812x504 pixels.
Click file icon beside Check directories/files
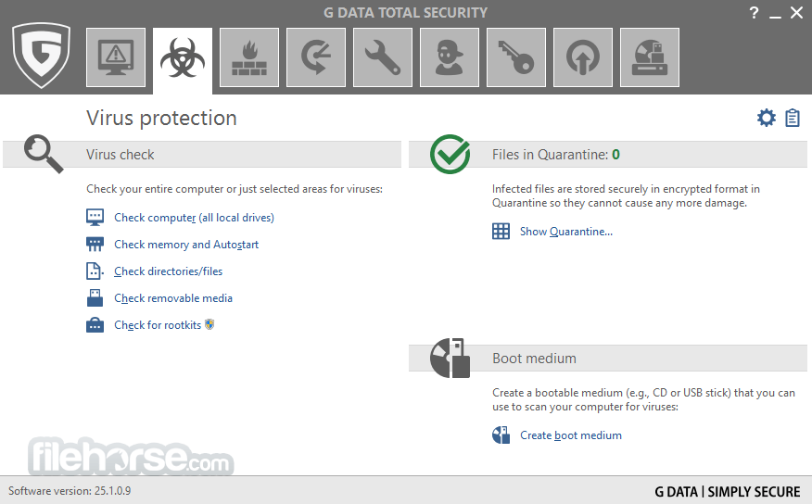click(95, 271)
